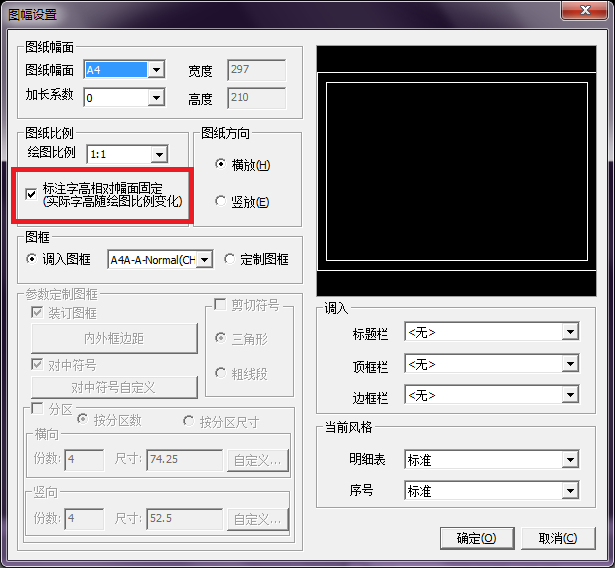
Task: Expand the A4A-A-Normal frame dropdown
Action: point(205,259)
